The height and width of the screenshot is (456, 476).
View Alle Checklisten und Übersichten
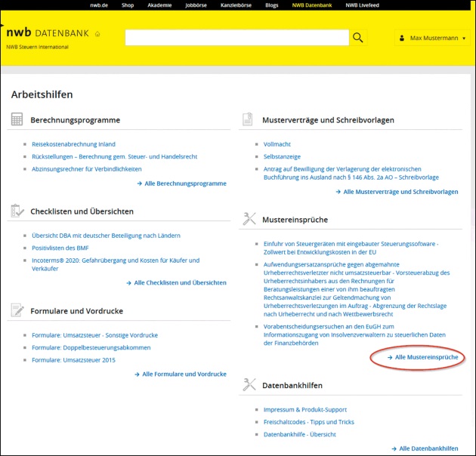[180, 282]
